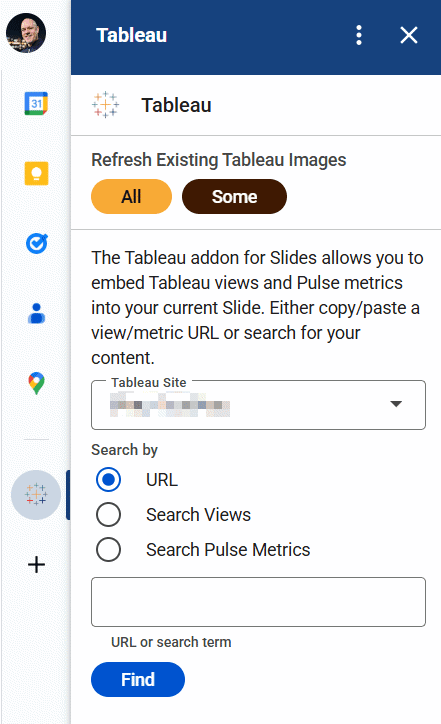Open Google Maps pin icon
Screen dimensions: 441x724
pyautogui.click(x=36, y=383)
